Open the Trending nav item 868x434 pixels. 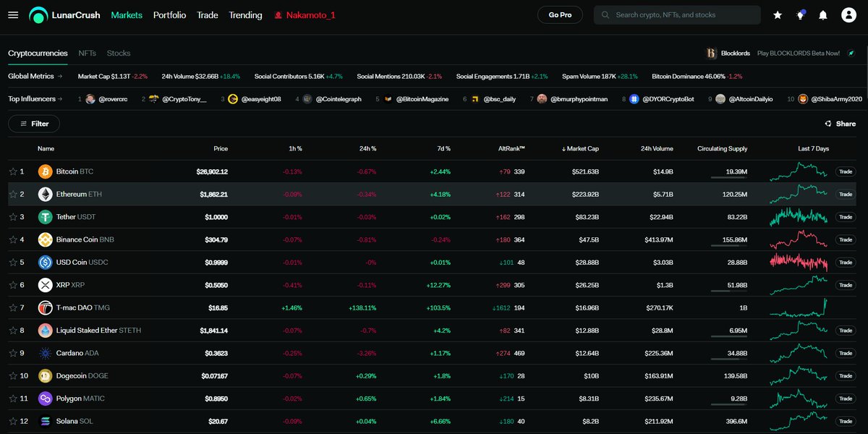(x=245, y=14)
